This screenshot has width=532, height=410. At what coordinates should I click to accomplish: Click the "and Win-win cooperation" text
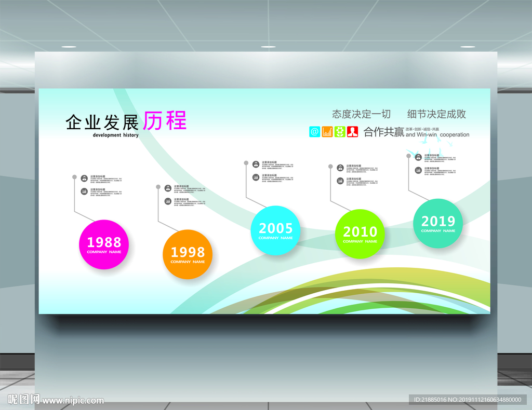[x=437, y=134]
